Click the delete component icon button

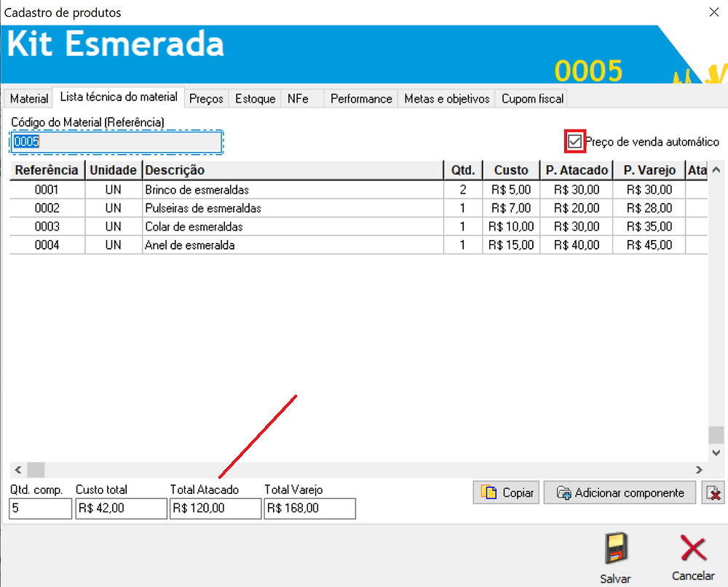(713, 492)
